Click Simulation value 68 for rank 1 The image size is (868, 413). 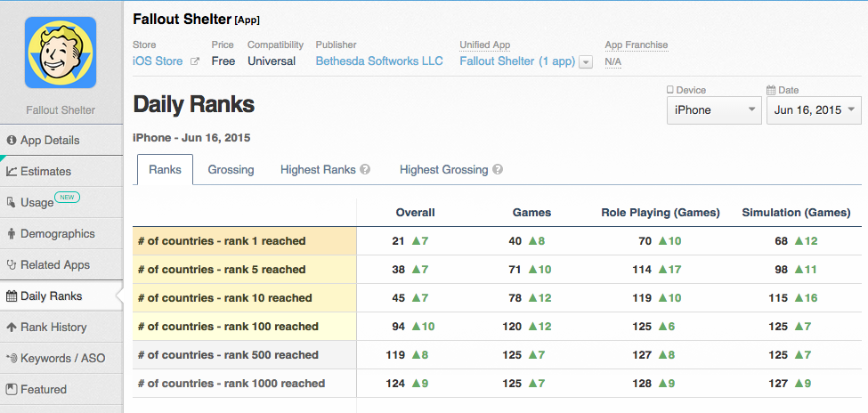[781, 241]
